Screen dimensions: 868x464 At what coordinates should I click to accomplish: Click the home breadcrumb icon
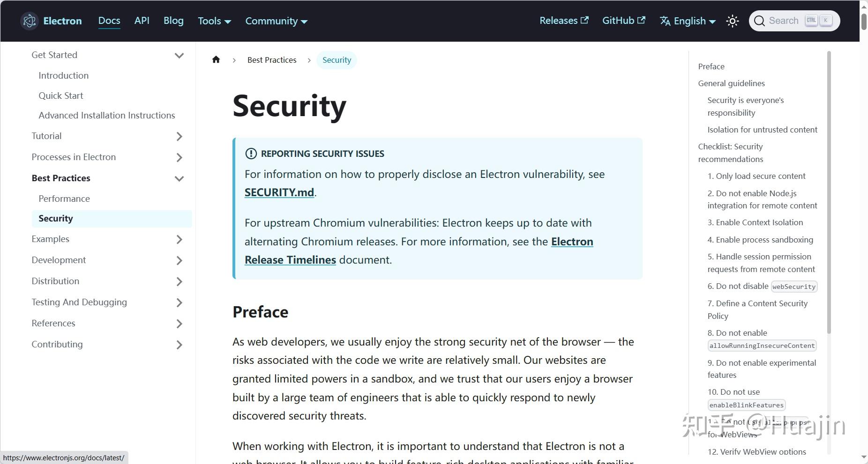[216, 60]
